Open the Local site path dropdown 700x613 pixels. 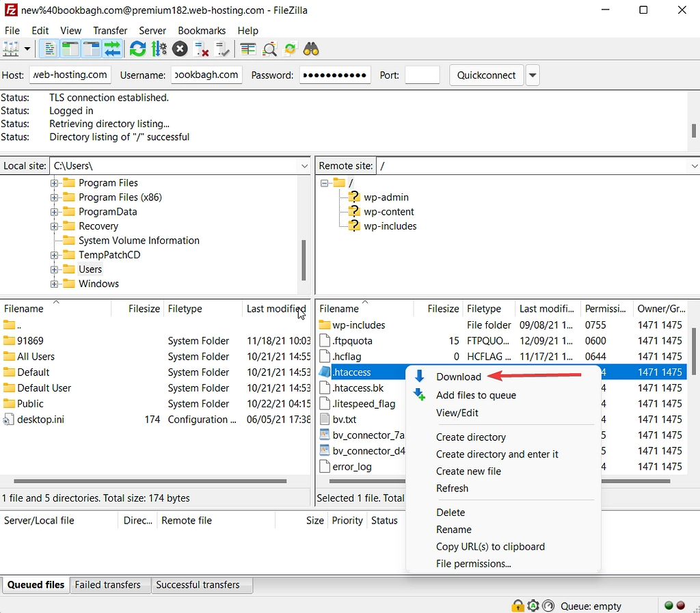click(x=304, y=166)
